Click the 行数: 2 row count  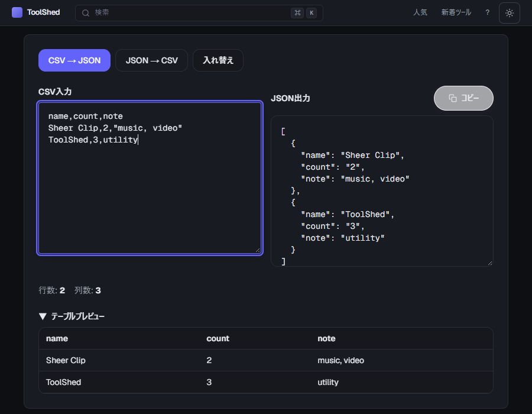click(51, 290)
